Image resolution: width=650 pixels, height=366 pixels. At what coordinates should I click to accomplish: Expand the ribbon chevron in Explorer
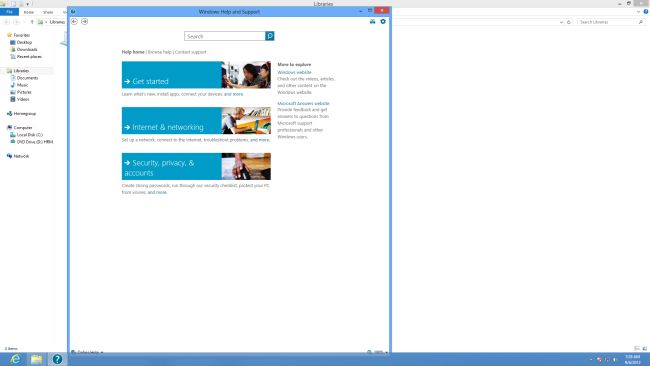pyautogui.click(x=638, y=12)
